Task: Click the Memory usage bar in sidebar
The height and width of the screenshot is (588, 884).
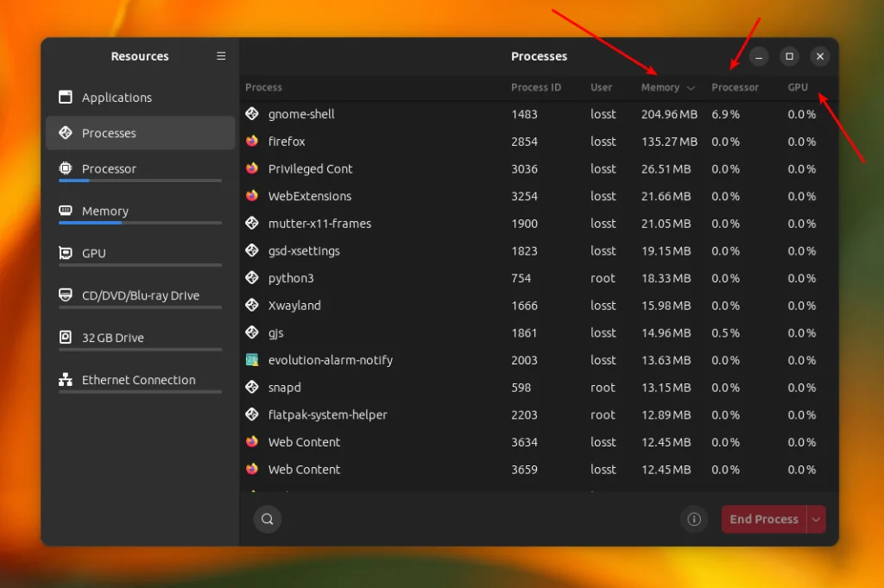Action: click(x=141, y=223)
